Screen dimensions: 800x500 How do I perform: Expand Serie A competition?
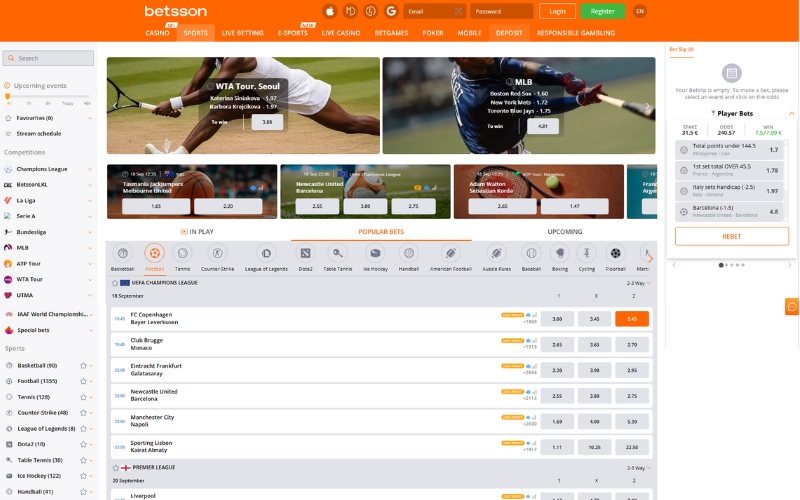click(90, 216)
